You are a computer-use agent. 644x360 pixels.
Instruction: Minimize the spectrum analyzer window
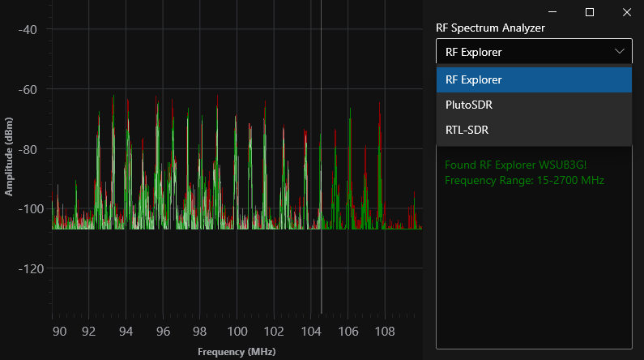pyautogui.click(x=553, y=12)
